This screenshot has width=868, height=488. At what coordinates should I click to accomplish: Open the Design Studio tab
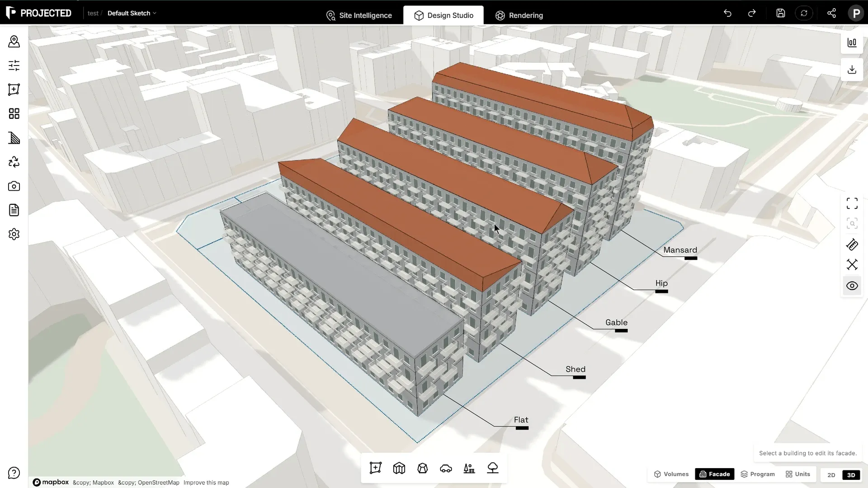click(x=443, y=15)
